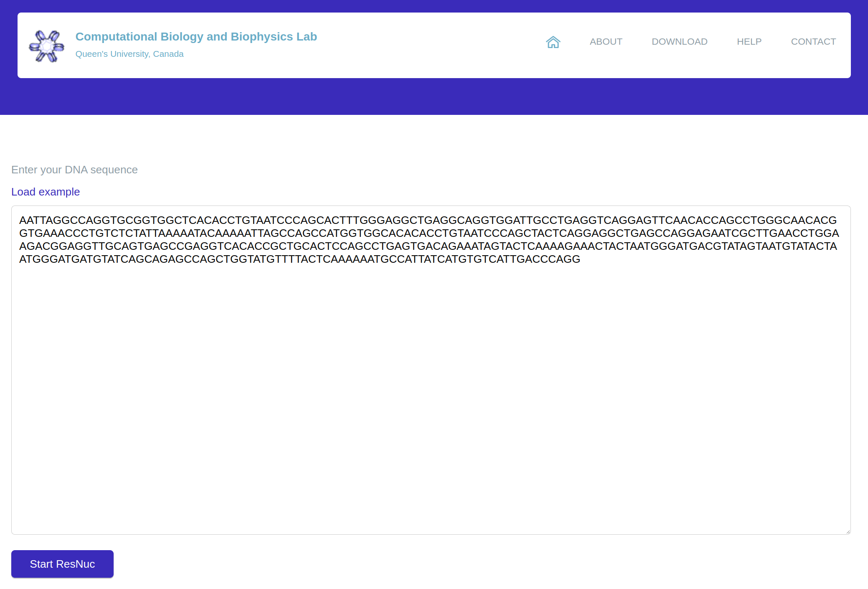Click blank area of white header card
This screenshot has height=589, width=868.
click(x=418, y=46)
